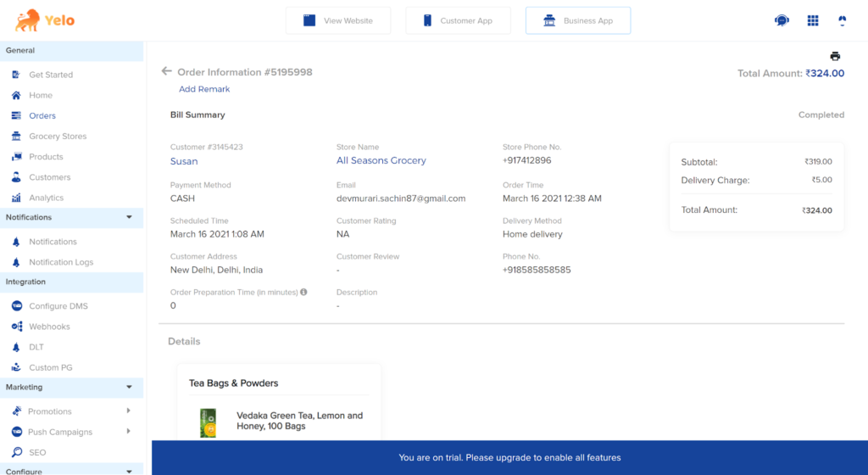Click the order preparation time info icon
868x475 pixels.
coord(303,292)
